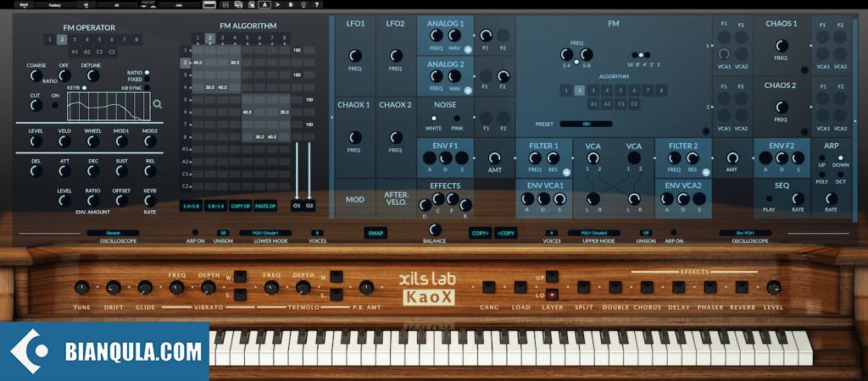Select FM Operator tab C2
The height and width of the screenshot is (381, 868).
click(x=112, y=52)
